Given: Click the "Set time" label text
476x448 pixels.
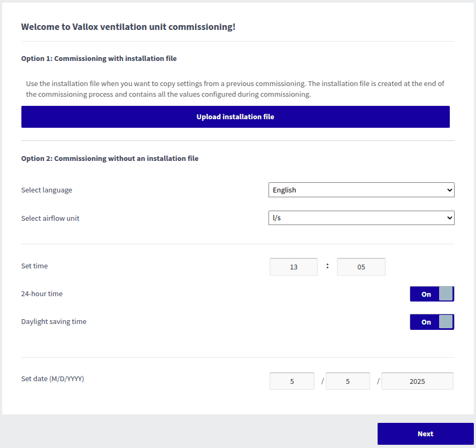Looking at the screenshot, I should point(34,266).
